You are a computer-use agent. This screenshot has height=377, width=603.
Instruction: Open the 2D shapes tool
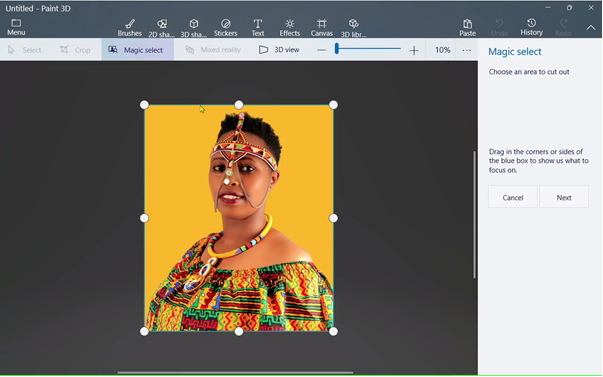point(162,28)
